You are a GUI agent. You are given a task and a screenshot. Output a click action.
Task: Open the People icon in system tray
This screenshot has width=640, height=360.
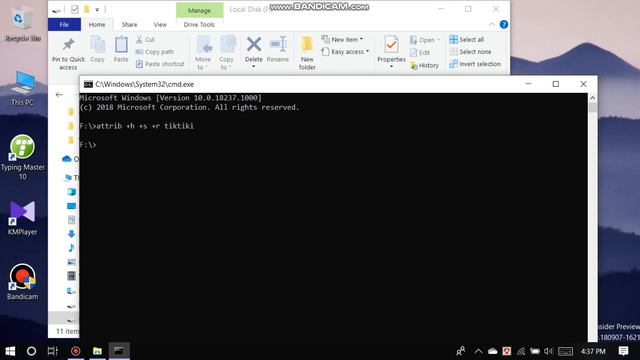pyautogui.click(x=461, y=351)
